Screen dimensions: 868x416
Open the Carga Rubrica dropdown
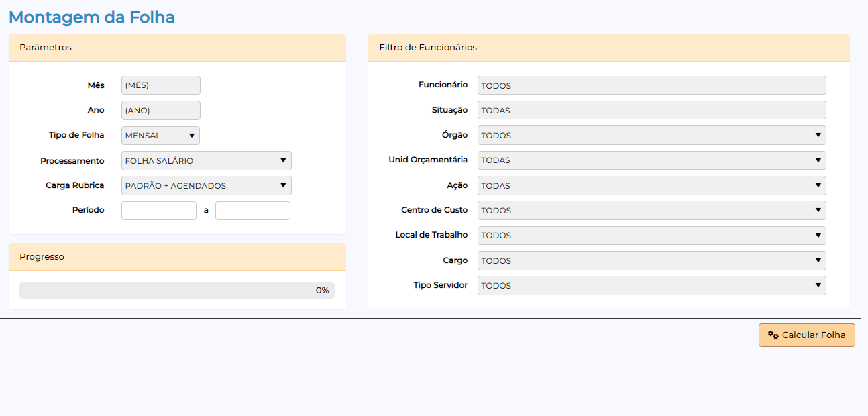pyautogui.click(x=206, y=185)
